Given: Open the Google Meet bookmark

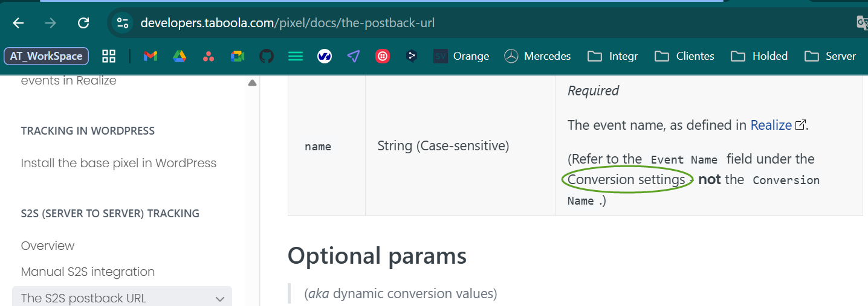Looking at the screenshot, I should (238, 56).
